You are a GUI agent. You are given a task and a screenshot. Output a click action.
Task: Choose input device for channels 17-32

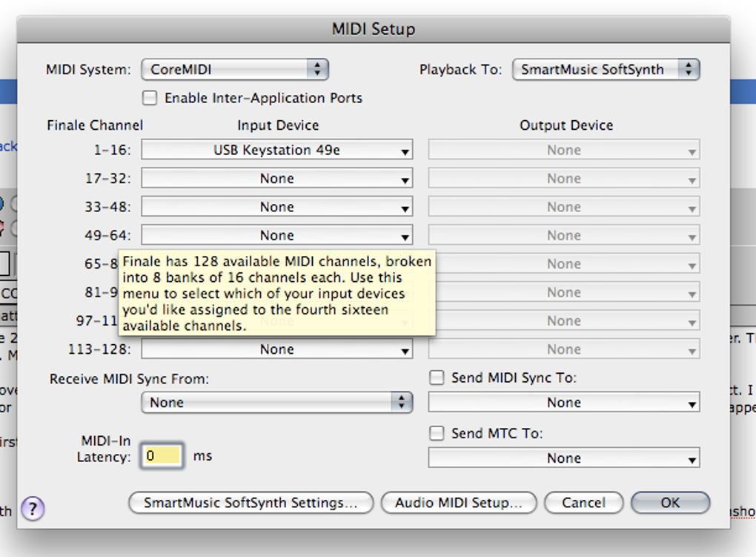pos(276,179)
